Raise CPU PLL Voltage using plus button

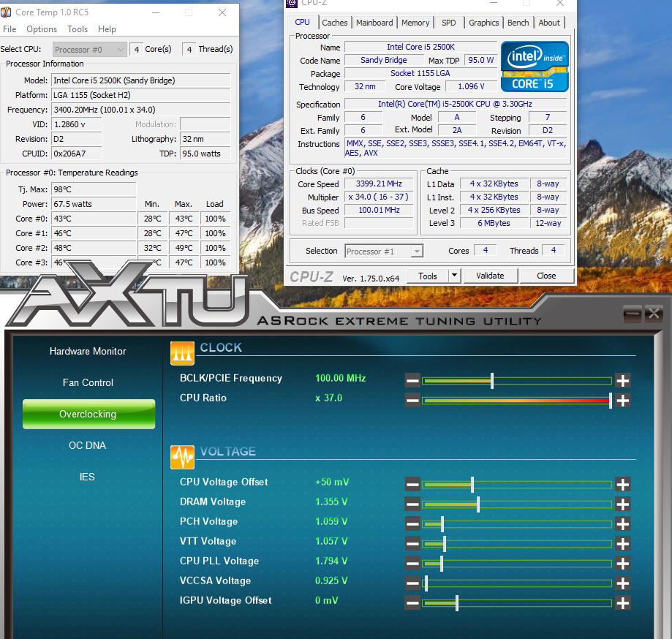(x=623, y=563)
